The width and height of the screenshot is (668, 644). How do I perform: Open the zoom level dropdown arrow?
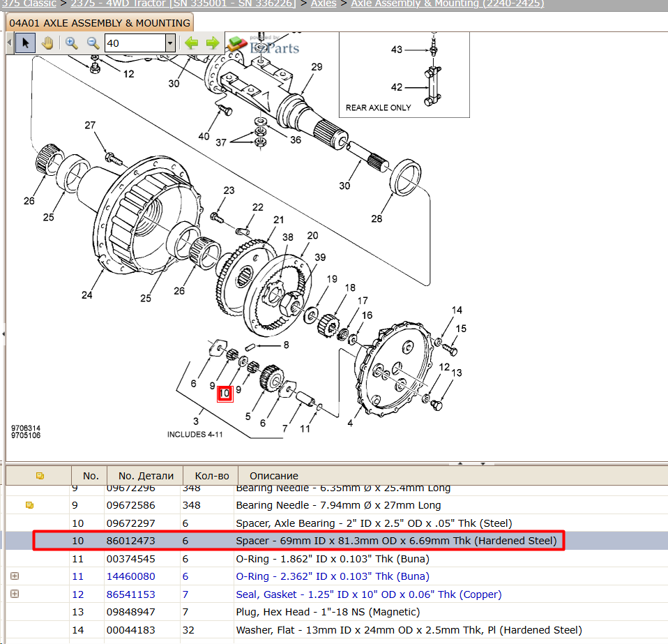click(170, 43)
